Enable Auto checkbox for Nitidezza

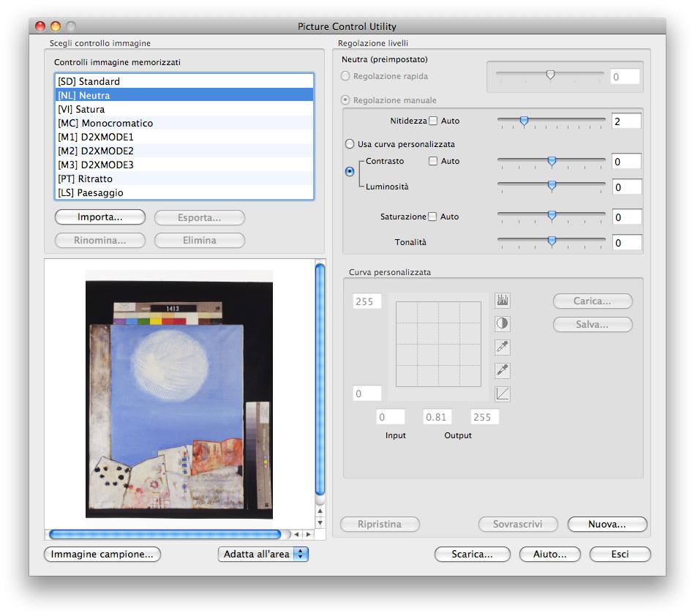pos(433,121)
